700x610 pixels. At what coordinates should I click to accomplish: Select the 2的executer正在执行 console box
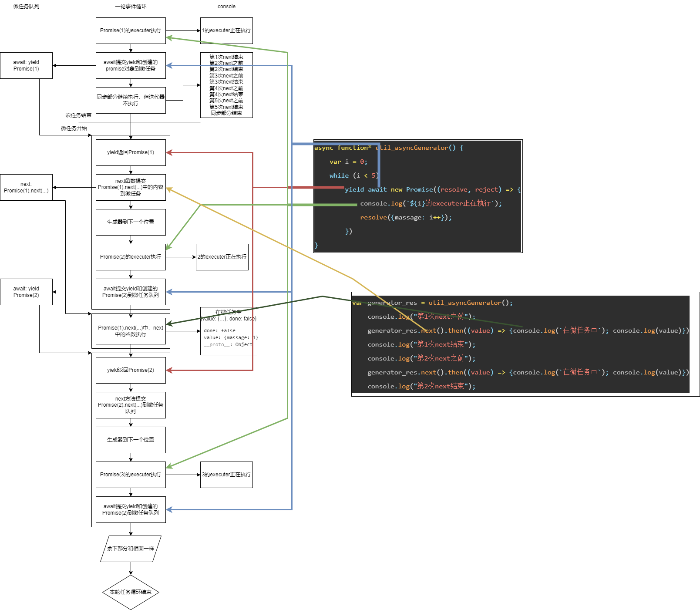coord(222,257)
